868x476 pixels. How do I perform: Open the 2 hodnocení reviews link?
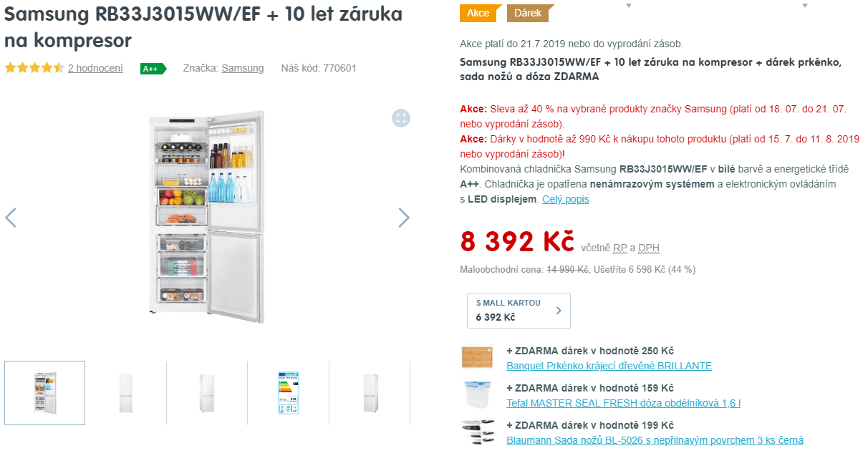(x=95, y=68)
